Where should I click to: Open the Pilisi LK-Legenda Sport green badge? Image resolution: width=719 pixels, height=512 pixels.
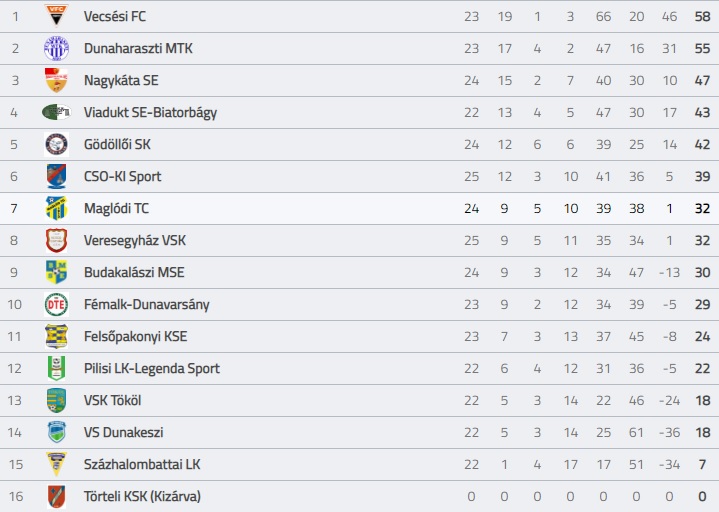(56, 368)
